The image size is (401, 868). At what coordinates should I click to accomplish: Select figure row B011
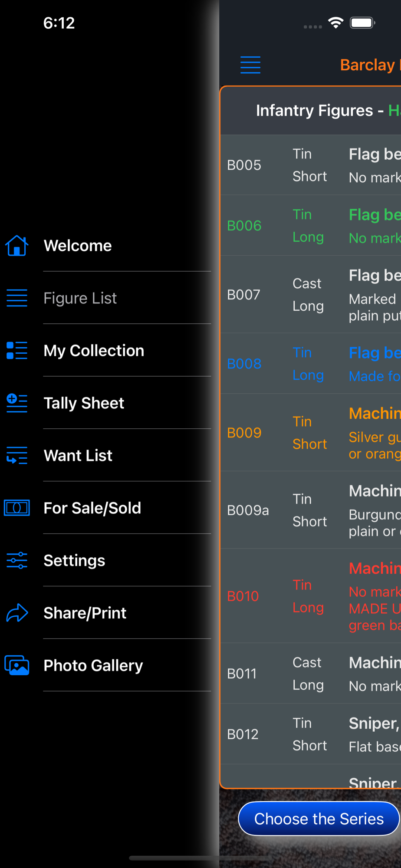click(311, 673)
